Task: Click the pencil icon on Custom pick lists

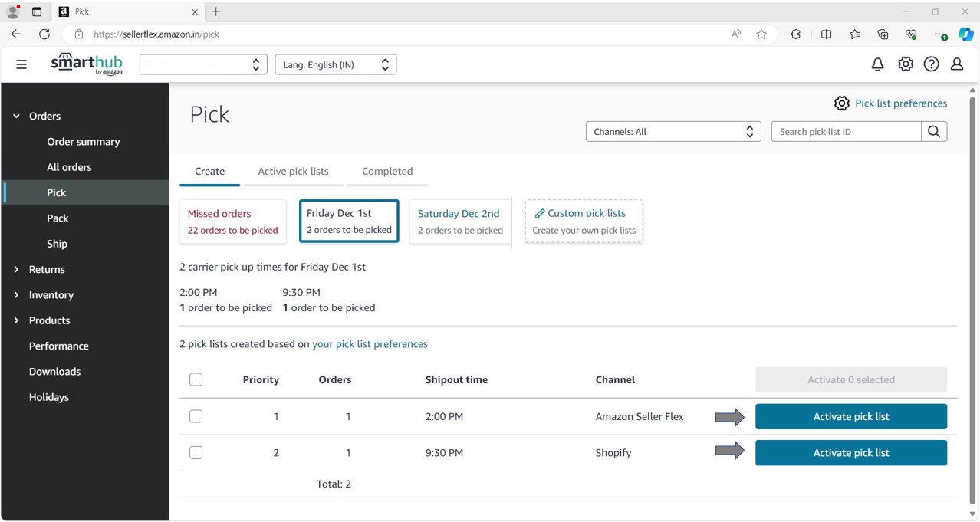Action: 539,214
